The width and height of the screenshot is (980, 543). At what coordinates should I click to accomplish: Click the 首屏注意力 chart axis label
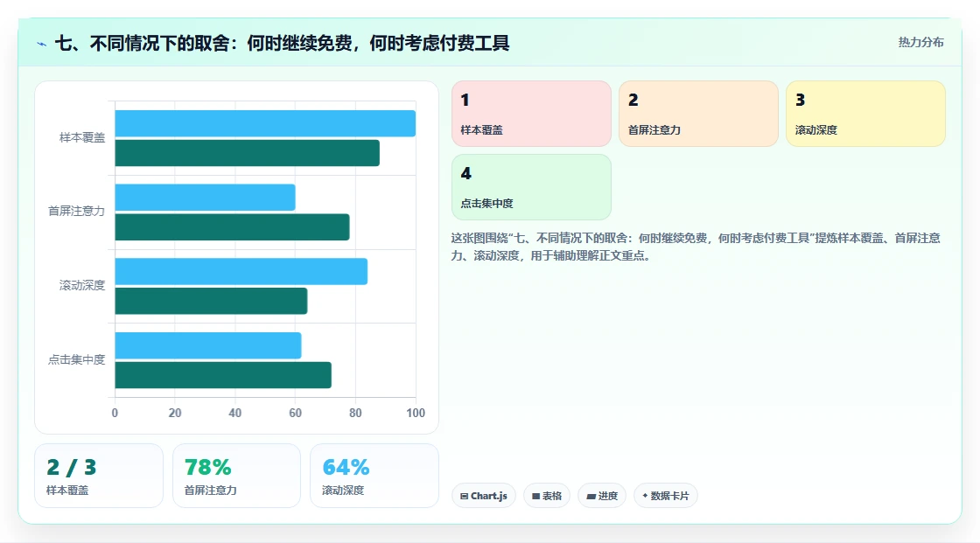click(x=76, y=212)
